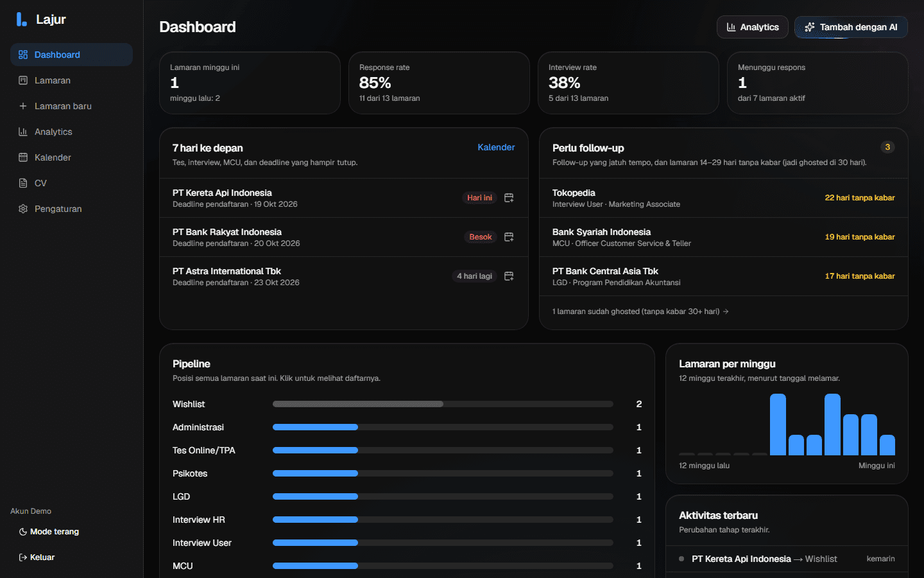Screen dimensions: 924x578
Task: Click the Tambah dengan AI button
Action: point(851,27)
